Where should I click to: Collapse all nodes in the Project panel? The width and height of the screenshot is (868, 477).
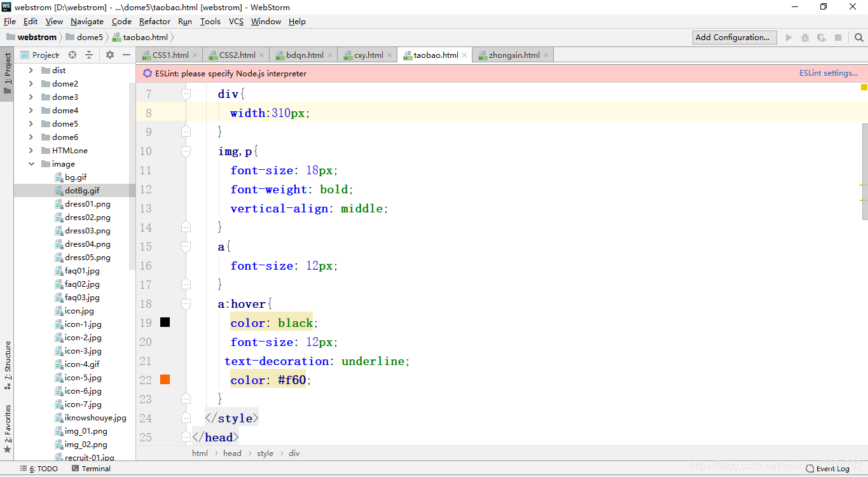89,55
